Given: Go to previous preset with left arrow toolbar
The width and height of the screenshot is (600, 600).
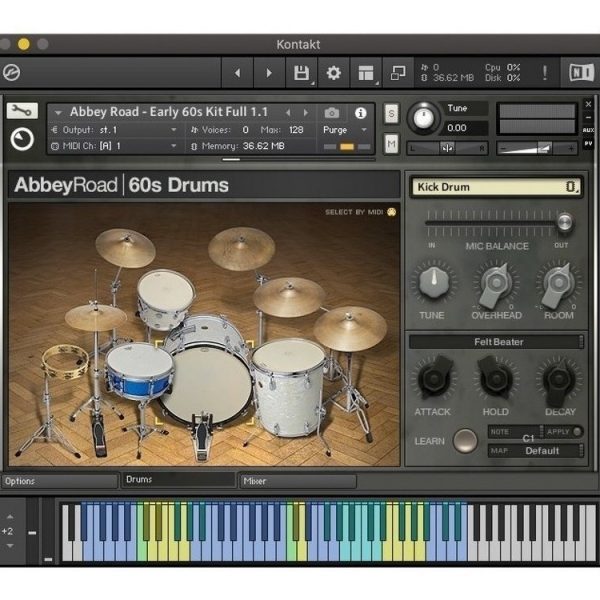Looking at the screenshot, I should click(238, 73).
